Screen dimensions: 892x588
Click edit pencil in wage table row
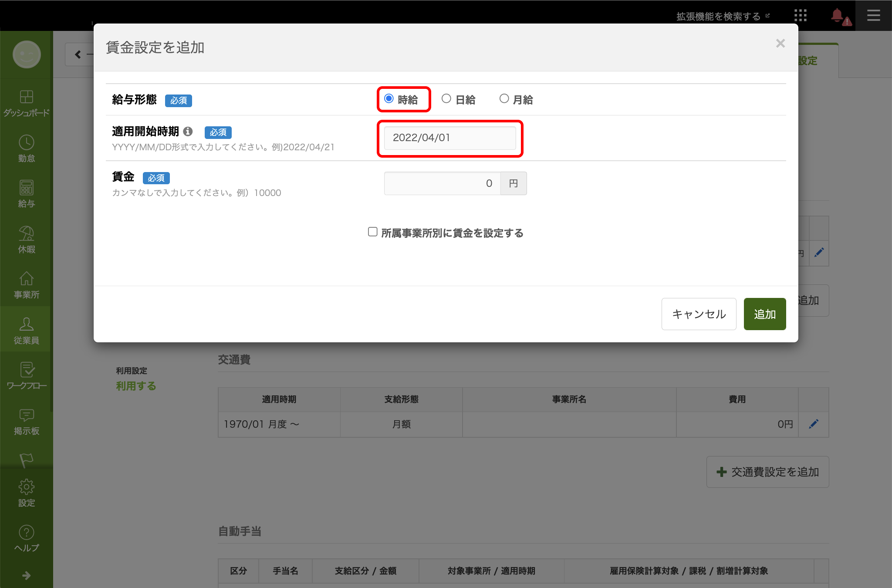pyautogui.click(x=819, y=252)
